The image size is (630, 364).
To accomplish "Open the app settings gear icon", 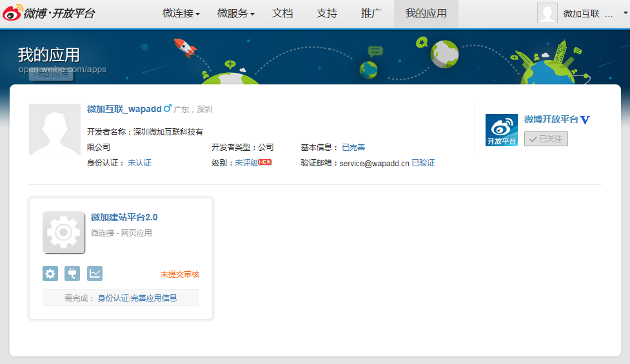I will [50, 274].
